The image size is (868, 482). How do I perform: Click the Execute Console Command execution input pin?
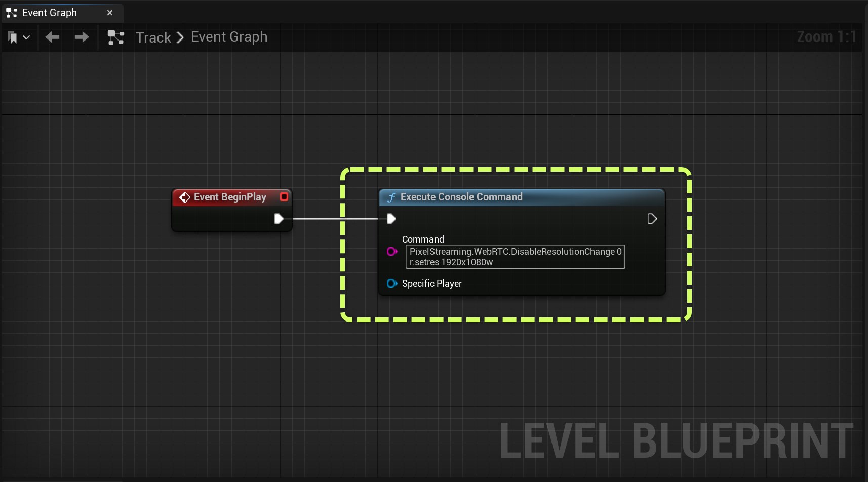[x=391, y=219]
